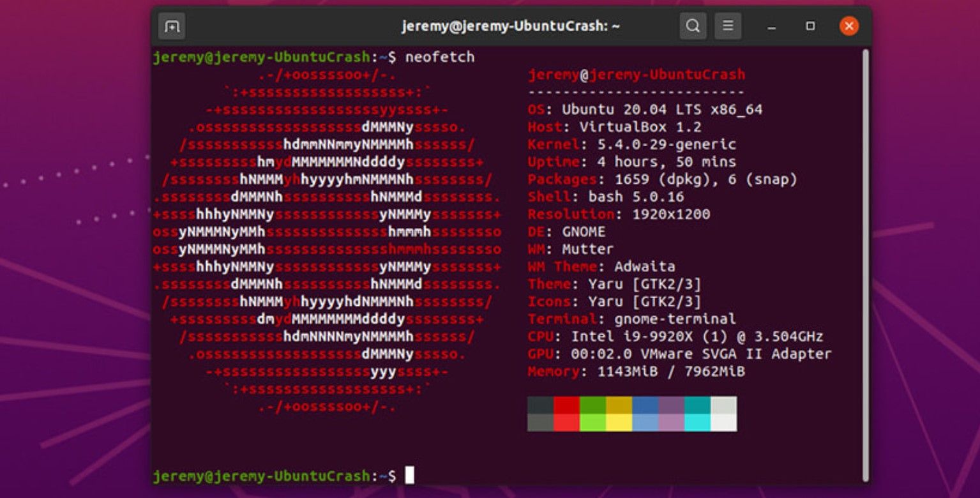Click the light gray top color block
The height and width of the screenshot is (498, 980).
(x=723, y=405)
